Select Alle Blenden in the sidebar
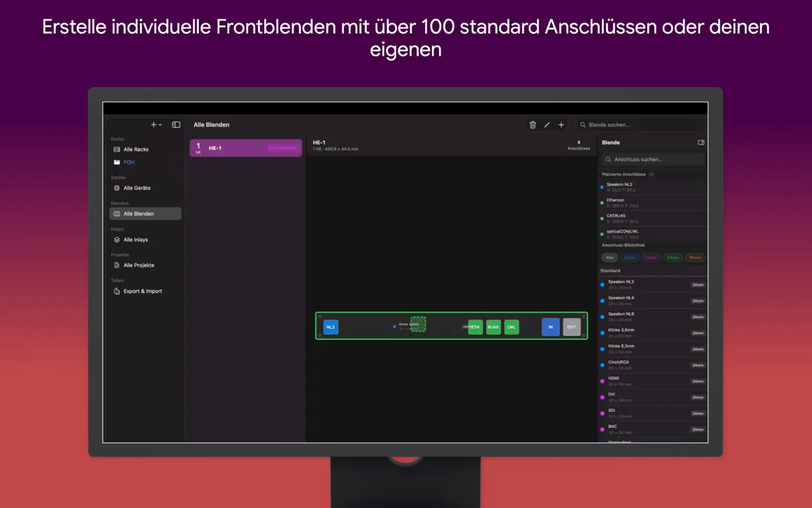812x508 pixels. tap(145, 214)
